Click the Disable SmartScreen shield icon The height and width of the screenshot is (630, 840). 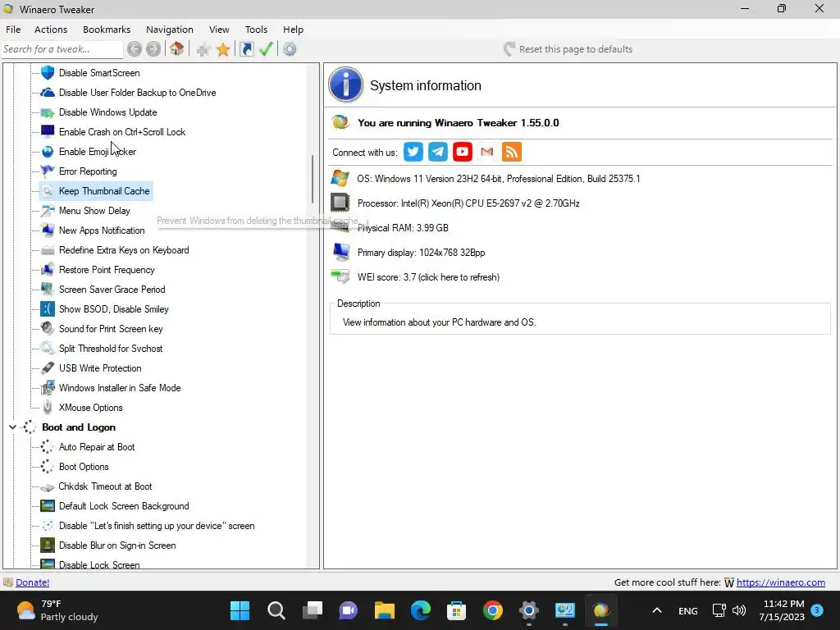[x=48, y=72]
